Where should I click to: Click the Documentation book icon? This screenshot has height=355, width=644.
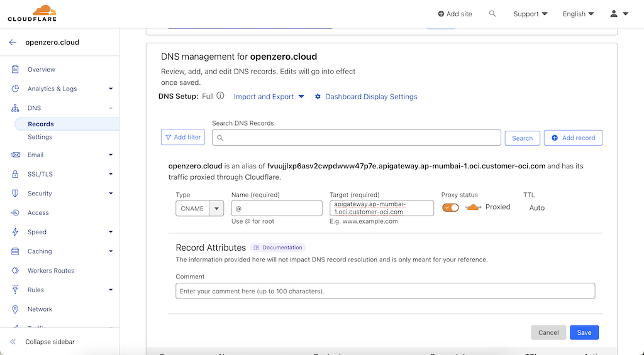(257, 248)
